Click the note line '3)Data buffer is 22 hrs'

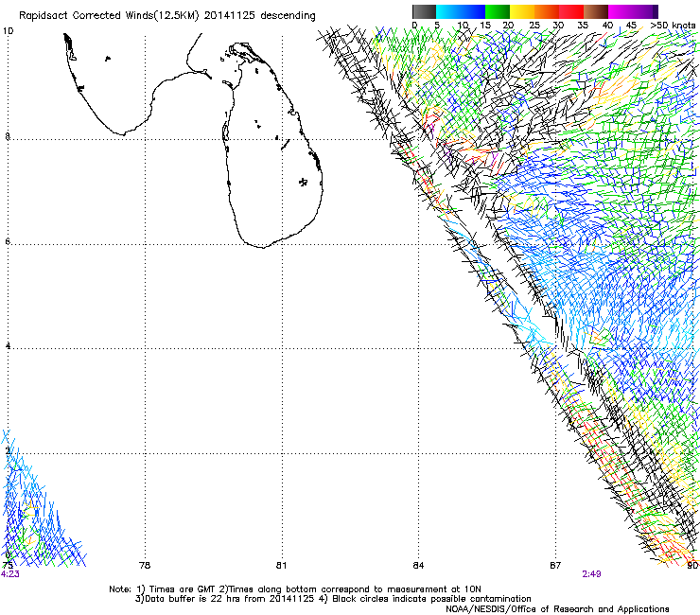(x=333, y=599)
